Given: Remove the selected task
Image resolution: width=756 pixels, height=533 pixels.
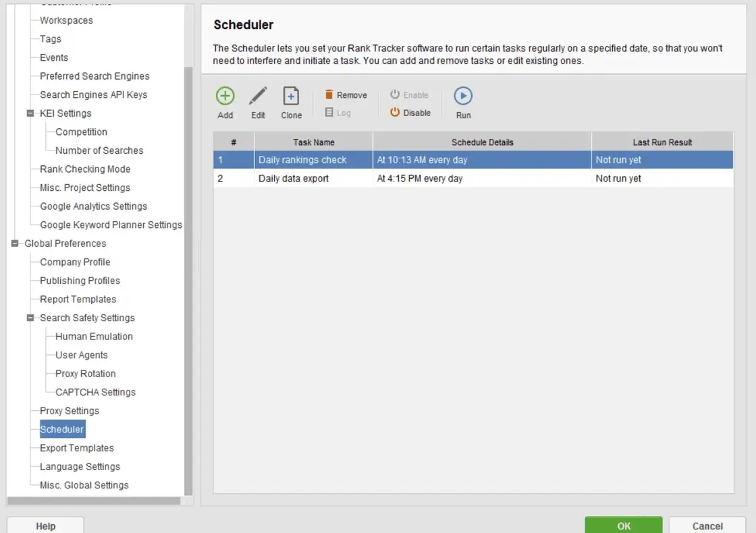Looking at the screenshot, I should (x=346, y=94).
